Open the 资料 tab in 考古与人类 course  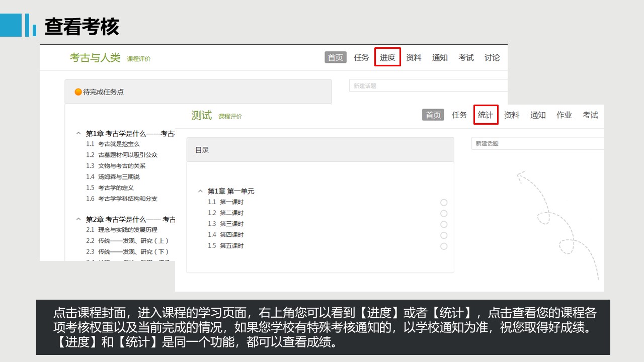pos(414,58)
